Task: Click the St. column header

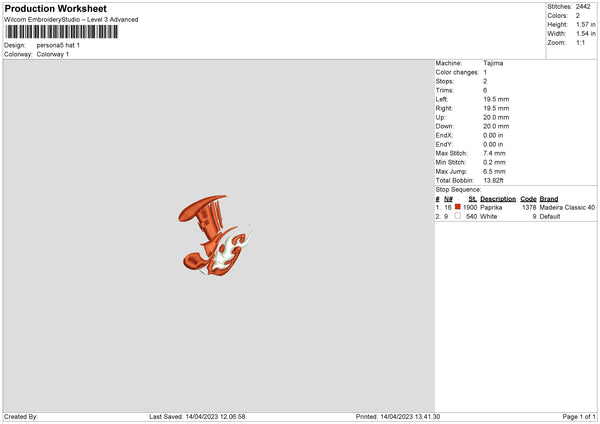Action: [473, 199]
